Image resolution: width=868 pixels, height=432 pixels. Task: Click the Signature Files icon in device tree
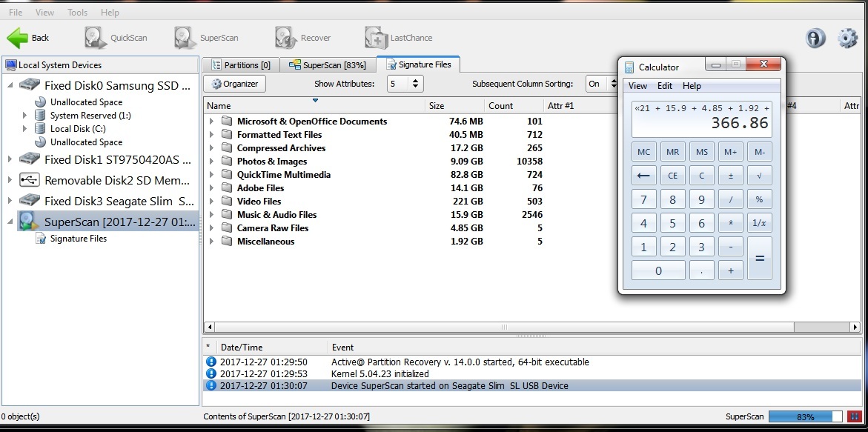[41, 239]
